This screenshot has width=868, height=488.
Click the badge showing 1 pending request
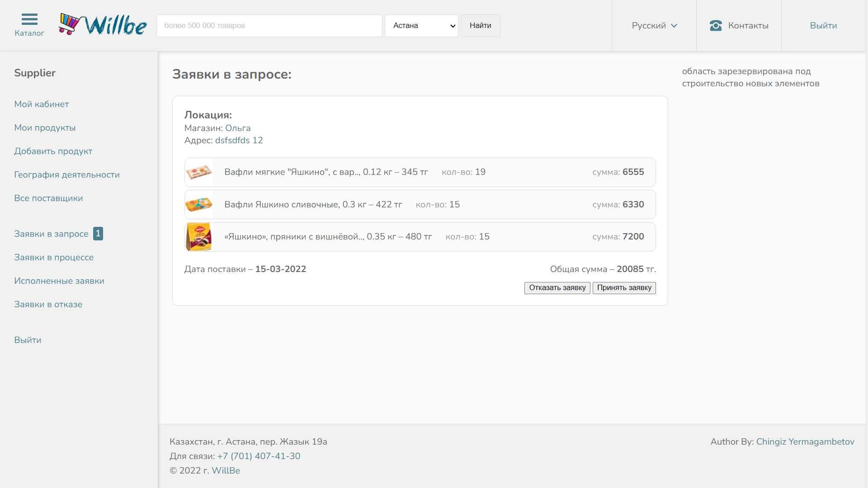[98, 234]
